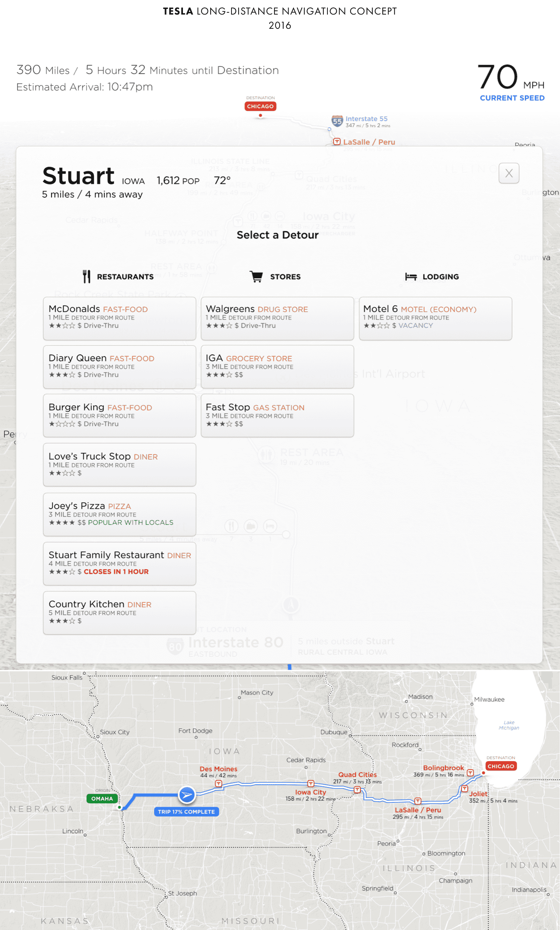Click the Interstate 55 label text
Image resolution: width=560 pixels, height=930 pixels.
click(x=366, y=118)
